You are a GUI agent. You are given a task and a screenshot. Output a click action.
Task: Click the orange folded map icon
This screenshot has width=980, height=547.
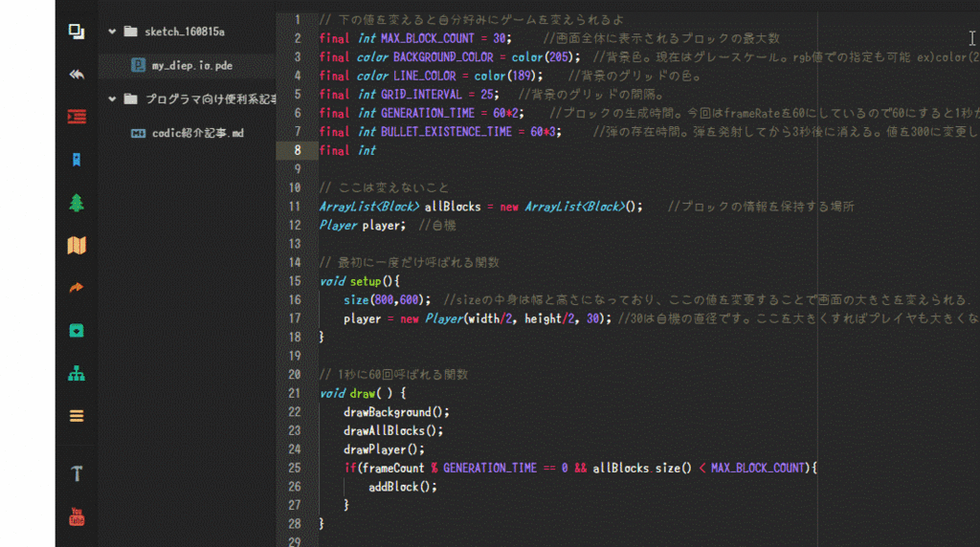[77, 246]
